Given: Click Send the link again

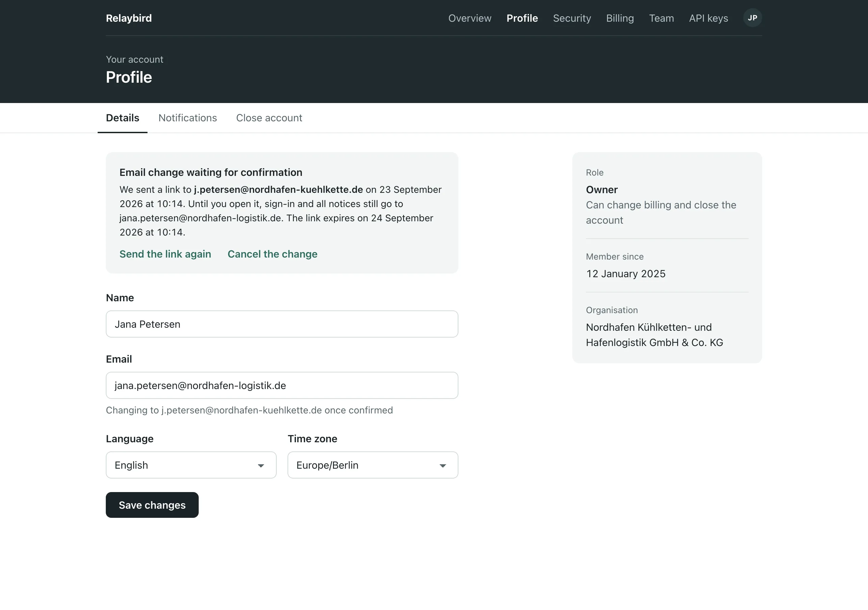Looking at the screenshot, I should pos(165,254).
